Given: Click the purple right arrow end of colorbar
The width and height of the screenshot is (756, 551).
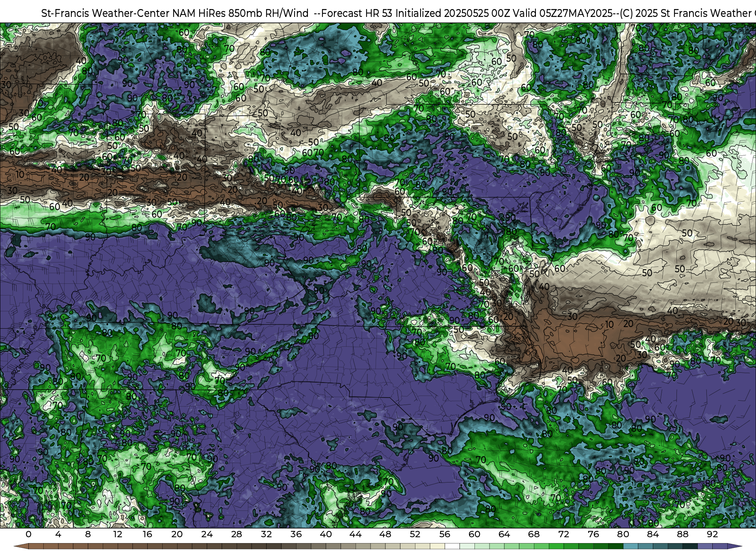Looking at the screenshot, I should 734,546.
